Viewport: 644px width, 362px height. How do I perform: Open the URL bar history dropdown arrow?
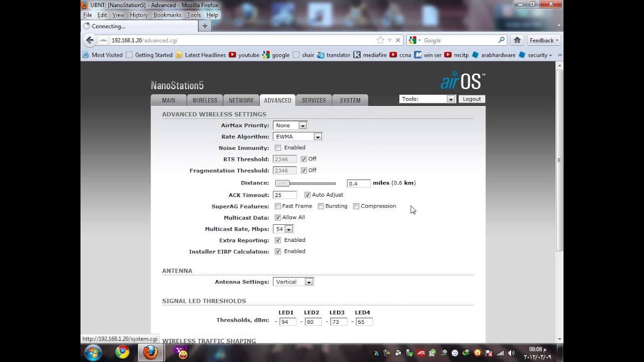click(x=389, y=40)
